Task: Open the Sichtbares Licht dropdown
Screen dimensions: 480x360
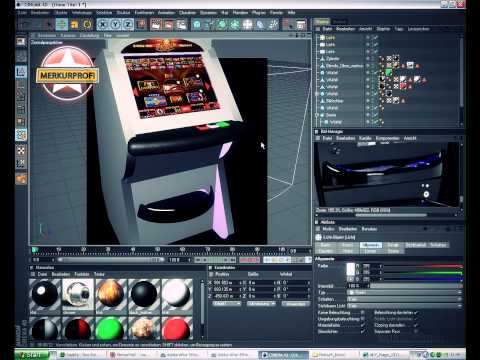Action: point(405,306)
